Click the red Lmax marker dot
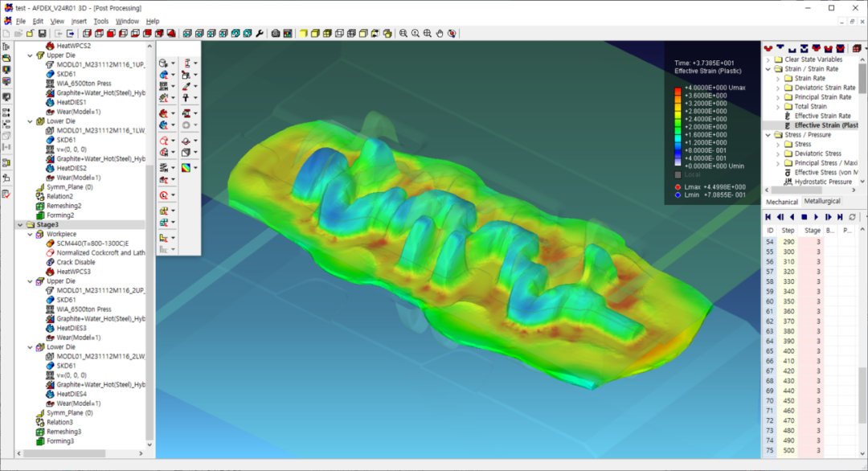The image size is (868, 471). point(678,187)
